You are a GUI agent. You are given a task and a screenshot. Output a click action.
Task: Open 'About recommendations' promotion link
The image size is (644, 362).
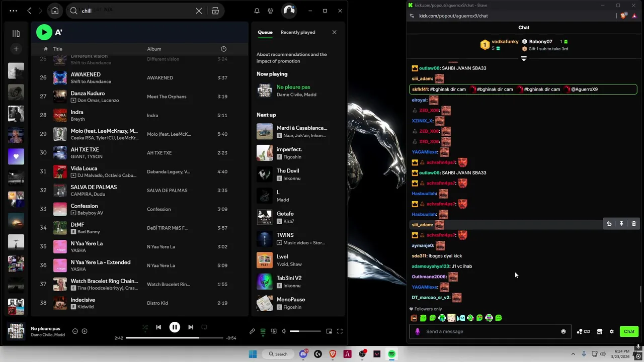click(x=292, y=58)
